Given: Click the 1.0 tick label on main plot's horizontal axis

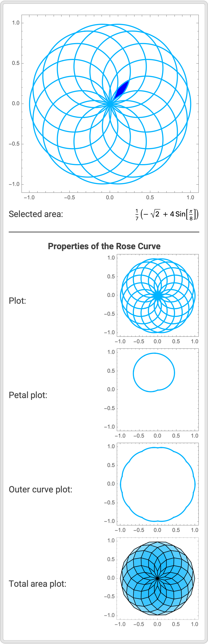Looking at the screenshot, I should [190, 197].
